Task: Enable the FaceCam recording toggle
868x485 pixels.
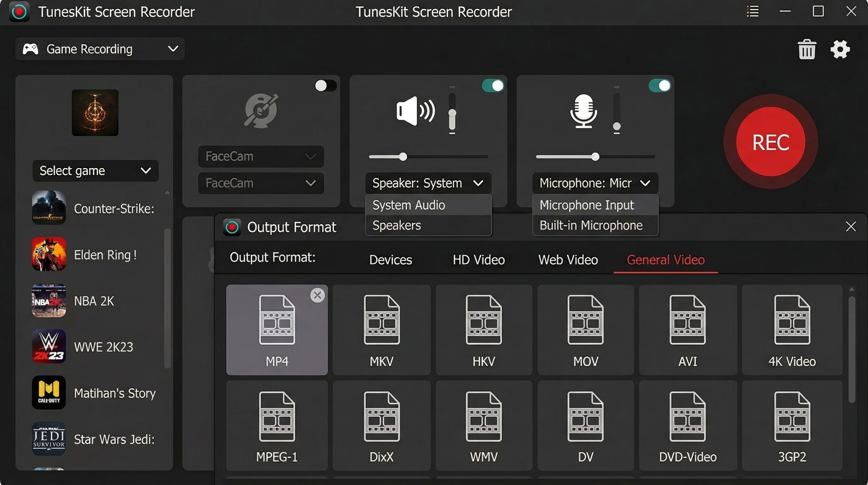Action: 325,86
